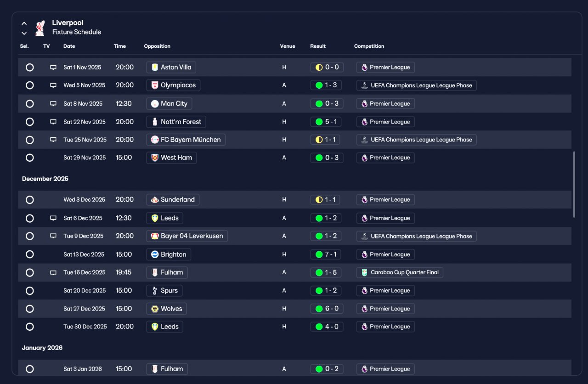Click the up chevron beside Liverpool
Screen dimensions: 588x384
24,23
